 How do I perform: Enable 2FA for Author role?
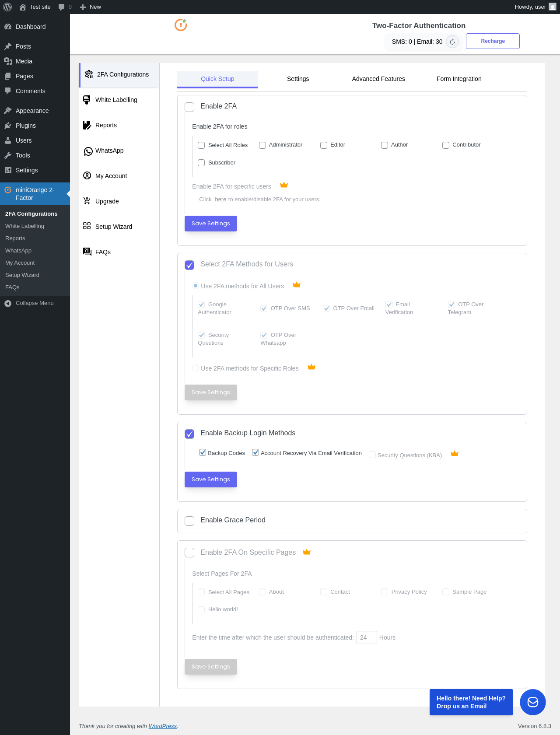(385, 145)
